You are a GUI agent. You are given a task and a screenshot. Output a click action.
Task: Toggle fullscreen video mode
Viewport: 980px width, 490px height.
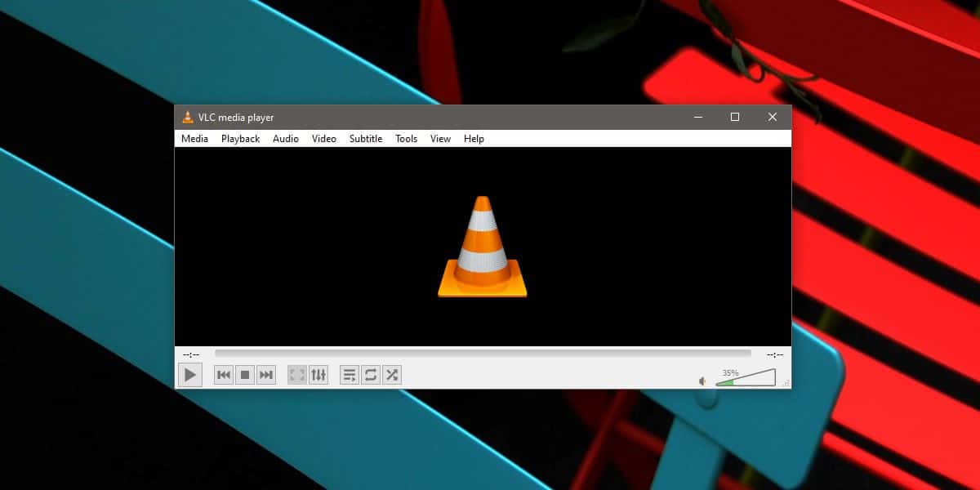[297, 375]
